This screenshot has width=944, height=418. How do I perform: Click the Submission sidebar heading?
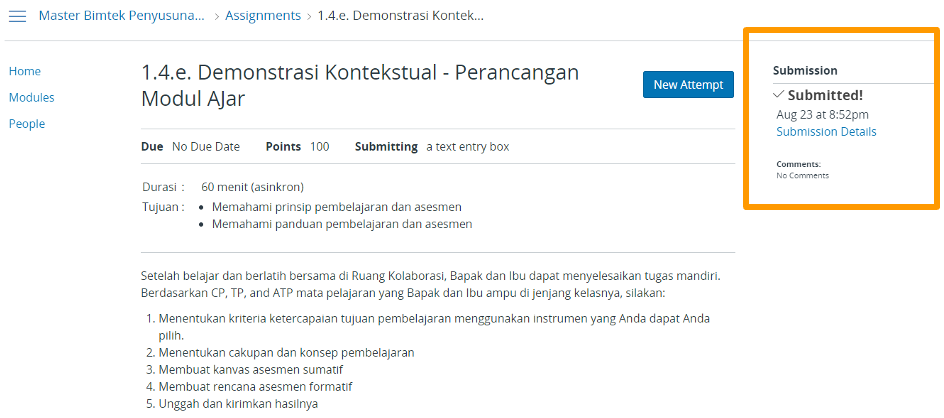[805, 71]
